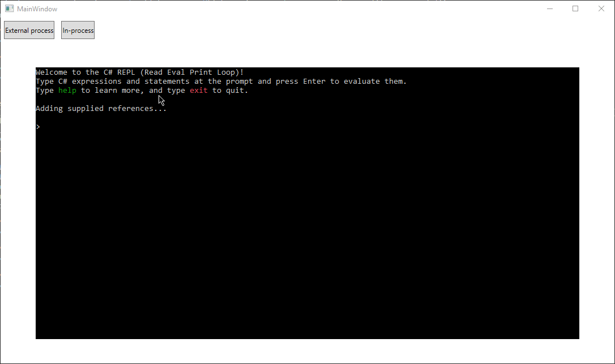Click the word 'expressions' in console

coord(96,82)
